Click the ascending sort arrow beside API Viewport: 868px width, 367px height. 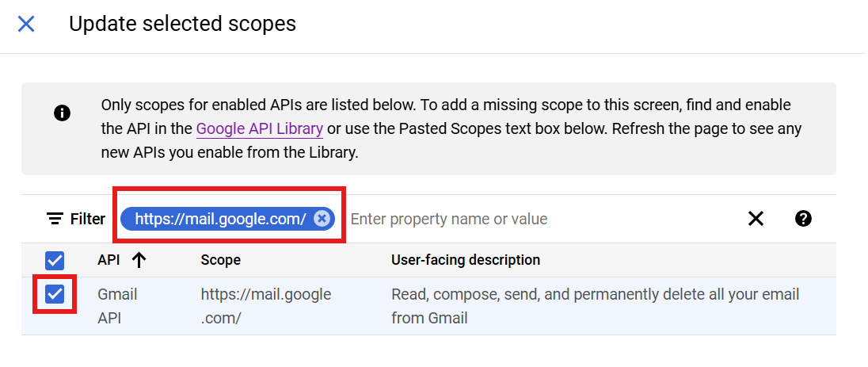coord(139,260)
